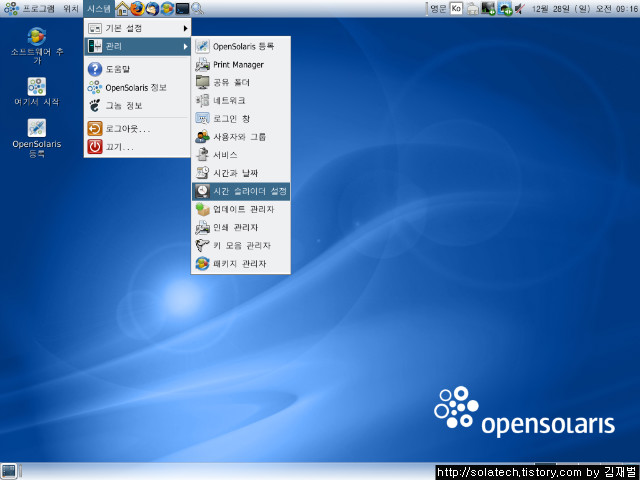640x480 pixels.
Task: Click the show desktop button in bottom panel
Action: (x=9, y=471)
